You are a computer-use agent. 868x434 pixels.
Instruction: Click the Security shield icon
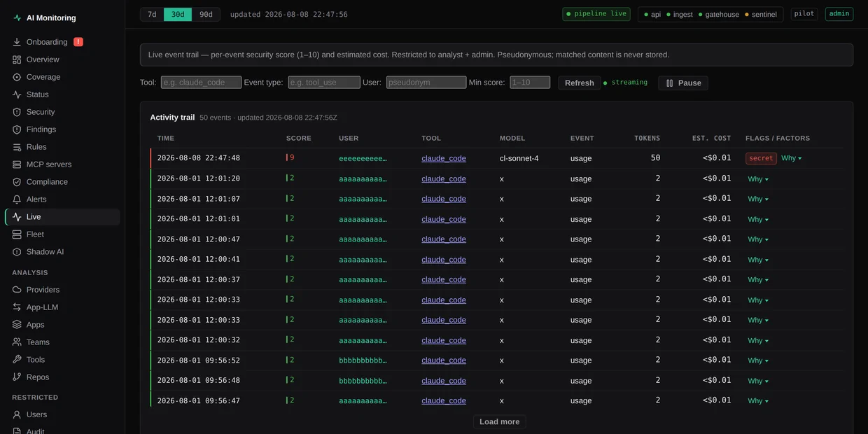pos(17,112)
